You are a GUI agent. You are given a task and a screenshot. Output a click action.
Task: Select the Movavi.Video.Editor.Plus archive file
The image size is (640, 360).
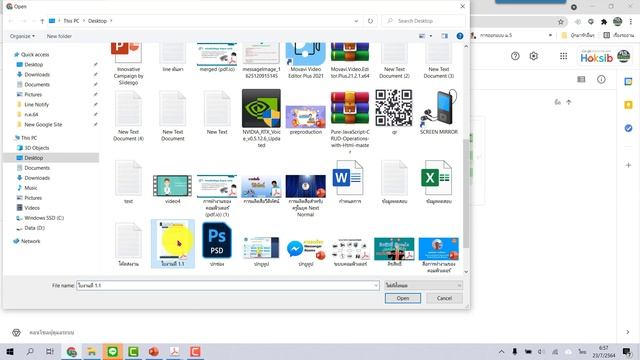point(350,52)
